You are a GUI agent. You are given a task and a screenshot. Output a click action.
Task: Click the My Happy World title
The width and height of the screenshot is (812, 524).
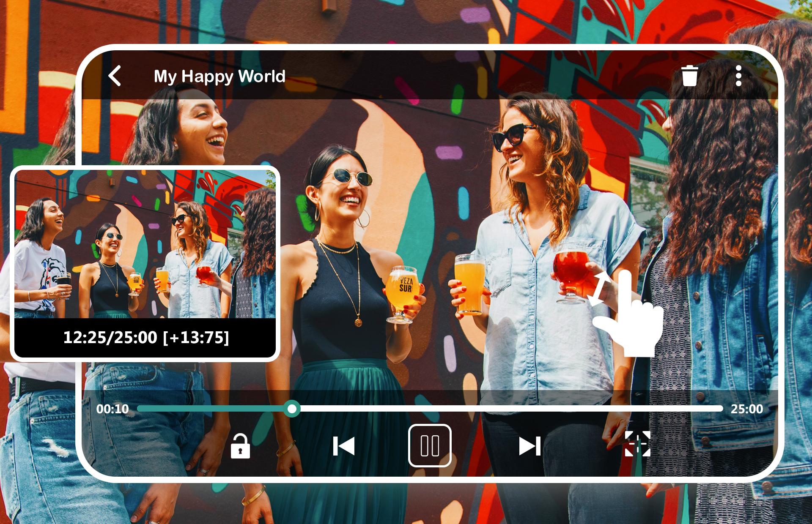pyautogui.click(x=219, y=76)
